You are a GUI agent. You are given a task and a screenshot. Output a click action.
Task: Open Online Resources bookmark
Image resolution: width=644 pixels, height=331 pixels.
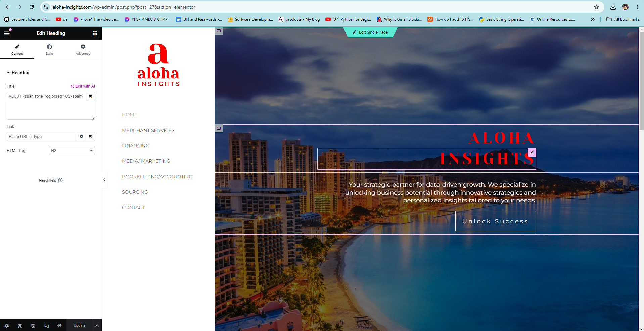552,19
